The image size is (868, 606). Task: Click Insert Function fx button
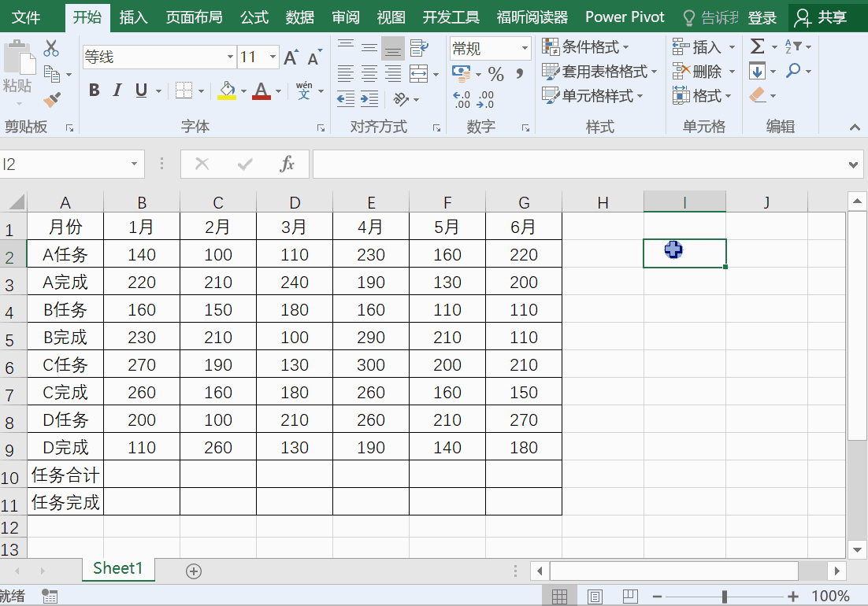click(287, 164)
